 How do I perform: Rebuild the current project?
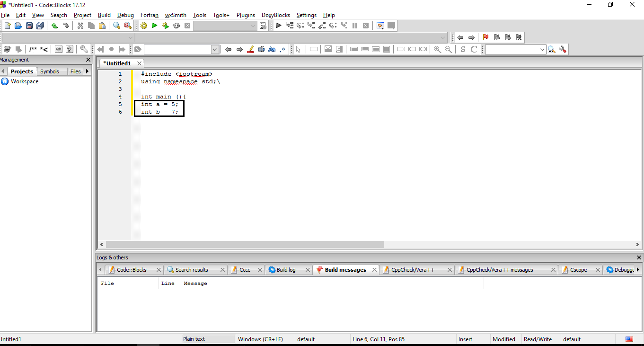[176, 25]
